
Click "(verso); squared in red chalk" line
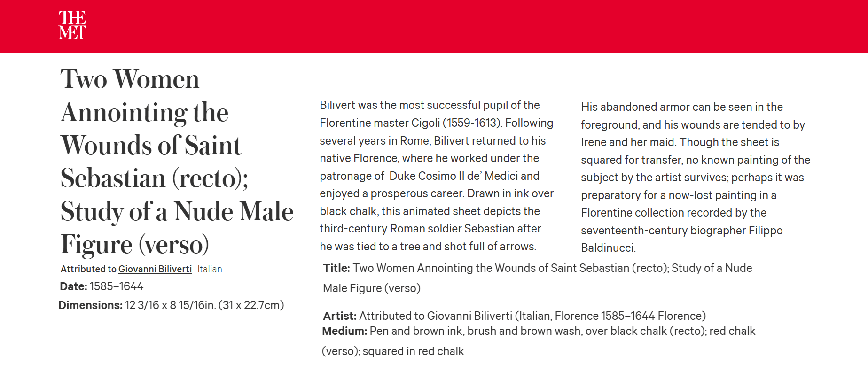pos(393,351)
